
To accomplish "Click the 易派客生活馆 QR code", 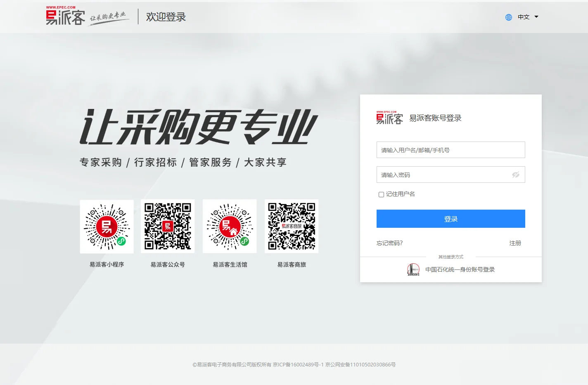I will tap(230, 226).
